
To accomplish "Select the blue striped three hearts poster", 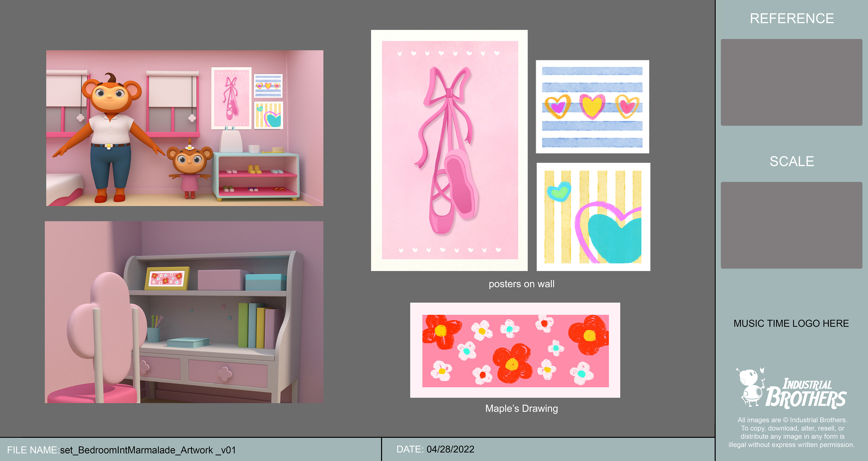I will (x=592, y=107).
